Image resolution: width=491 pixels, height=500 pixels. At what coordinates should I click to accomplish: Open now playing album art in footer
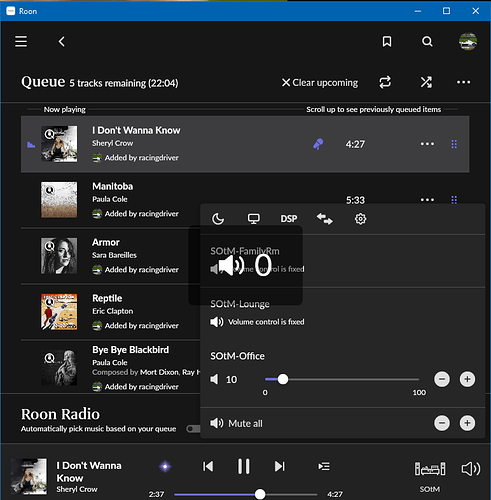point(28,476)
